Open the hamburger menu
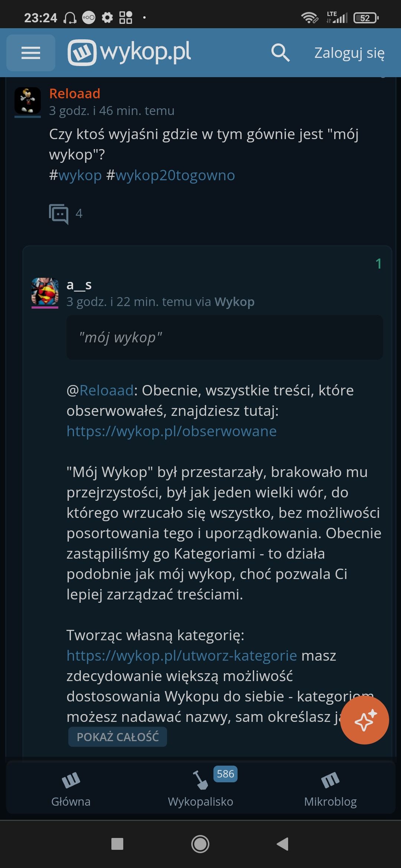Viewport: 401px width, 868px height. tap(31, 53)
